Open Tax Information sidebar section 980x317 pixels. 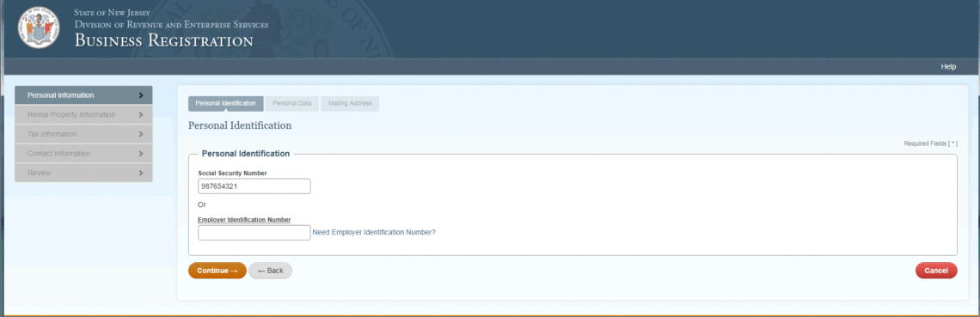click(83, 134)
